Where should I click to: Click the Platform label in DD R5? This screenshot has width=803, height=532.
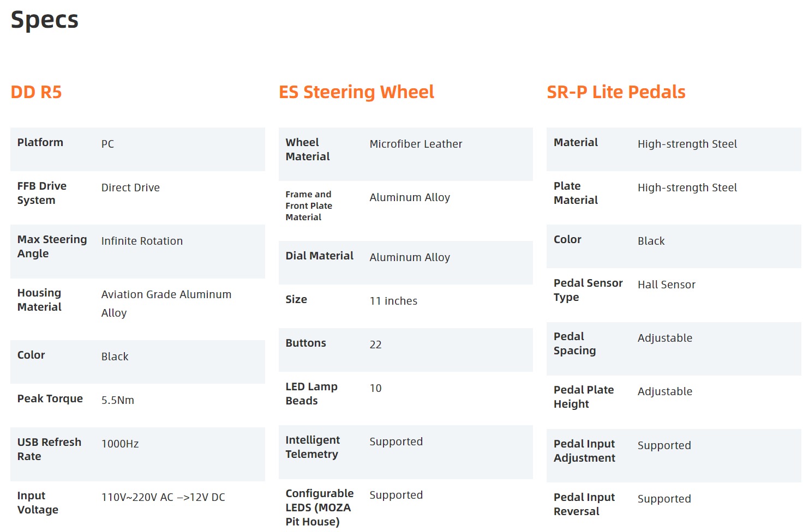tap(40, 142)
